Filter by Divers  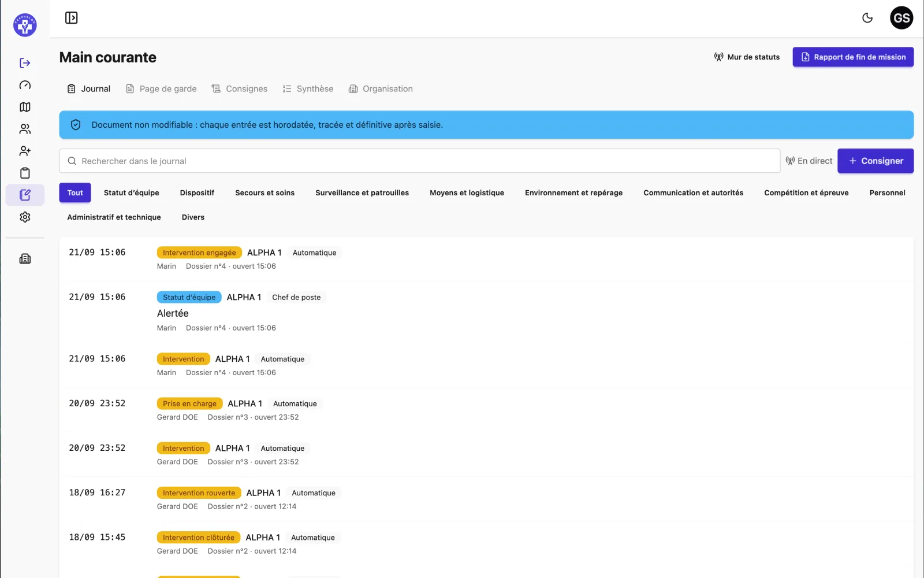(193, 217)
